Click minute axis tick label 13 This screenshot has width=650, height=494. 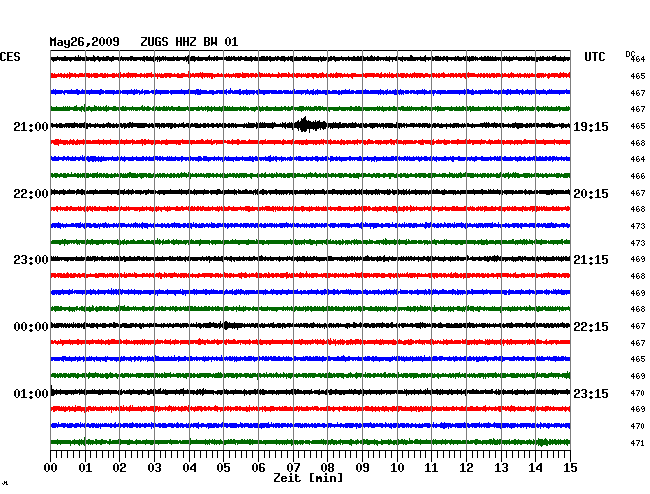(x=501, y=467)
